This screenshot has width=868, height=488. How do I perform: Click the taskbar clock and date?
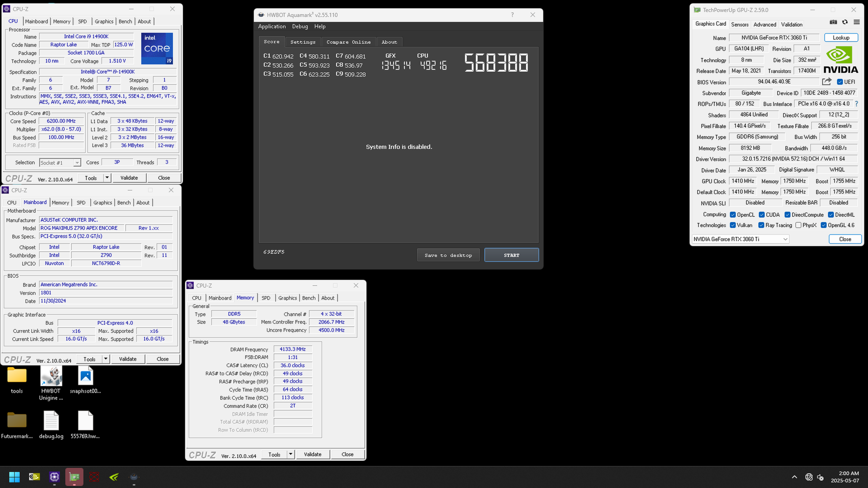[x=844, y=477]
